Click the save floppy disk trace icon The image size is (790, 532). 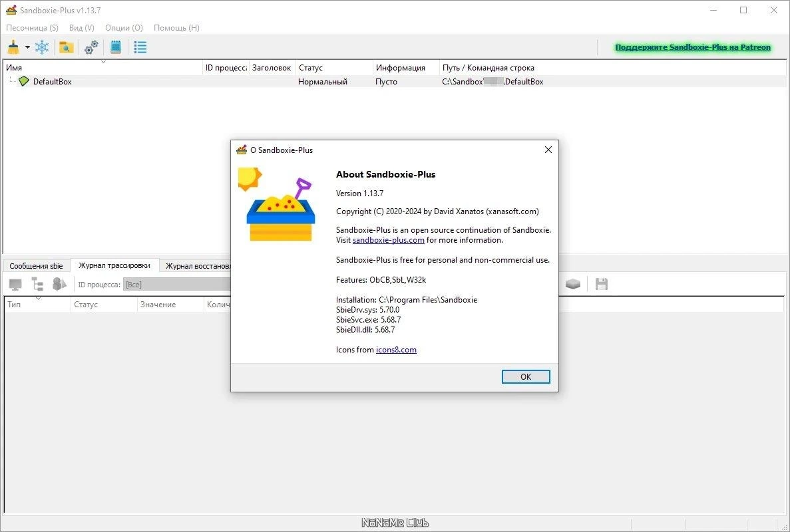pos(601,285)
